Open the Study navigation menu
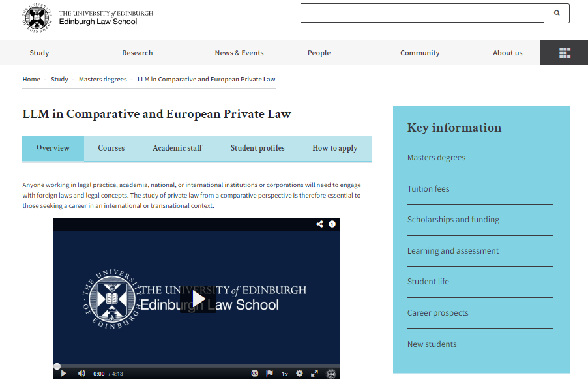This screenshot has height=384, width=588. pyautogui.click(x=39, y=53)
